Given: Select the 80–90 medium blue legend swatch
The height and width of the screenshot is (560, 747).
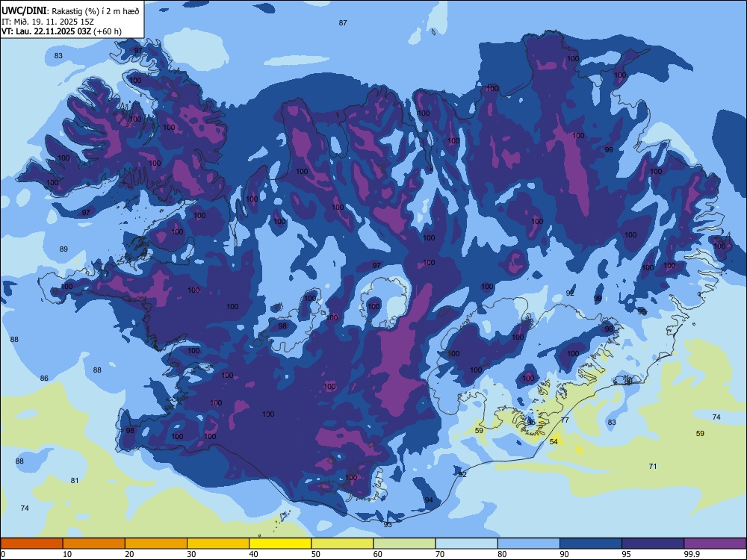Looking at the screenshot, I should [529, 544].
